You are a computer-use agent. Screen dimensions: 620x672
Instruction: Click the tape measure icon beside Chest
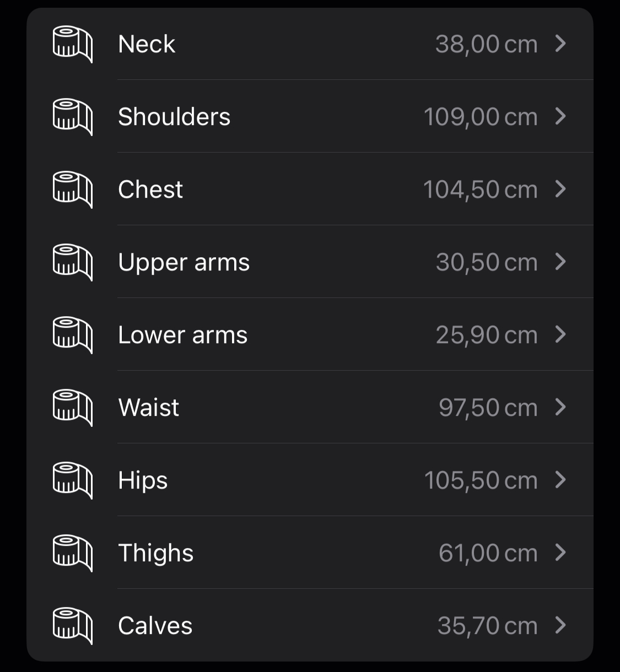[x=72, y=189]
